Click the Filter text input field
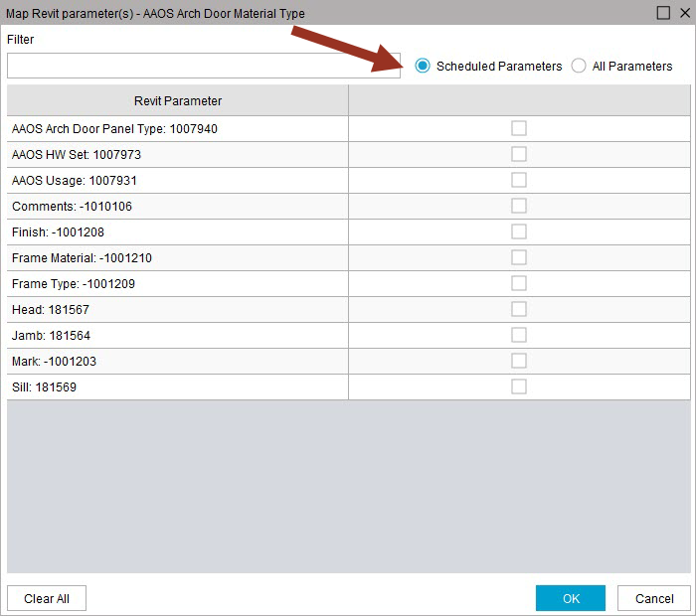 click(203, 66)
